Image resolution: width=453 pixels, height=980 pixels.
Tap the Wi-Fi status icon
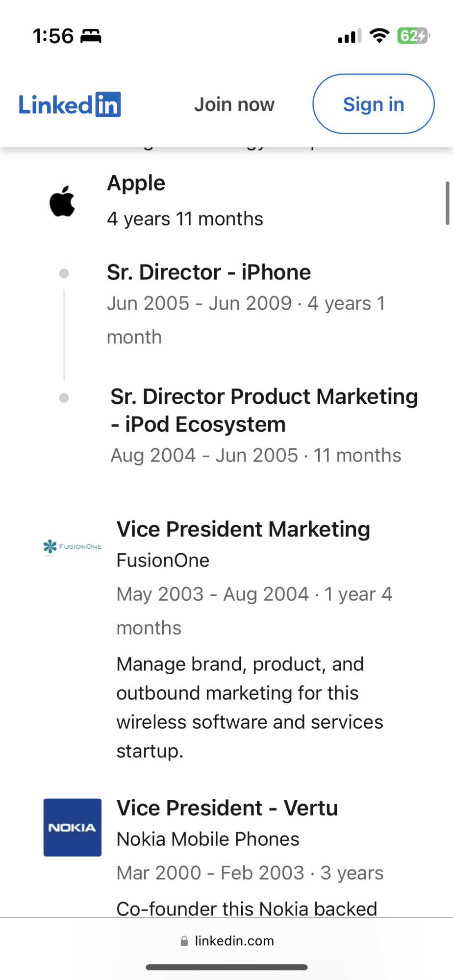point(379,36)
